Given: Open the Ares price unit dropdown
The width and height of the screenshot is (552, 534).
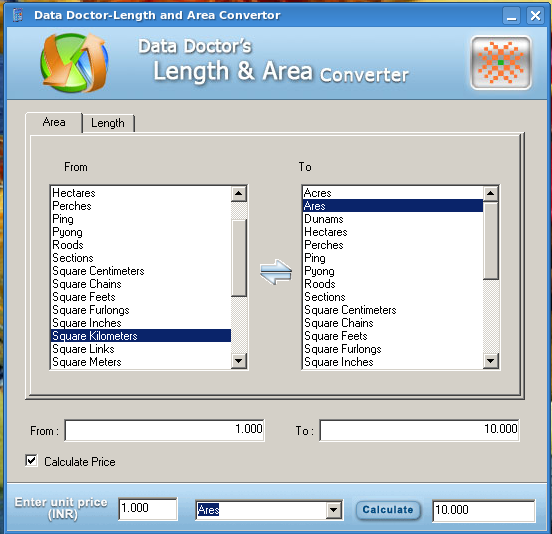Looking at the screenshot, I should tap(333, 510).
